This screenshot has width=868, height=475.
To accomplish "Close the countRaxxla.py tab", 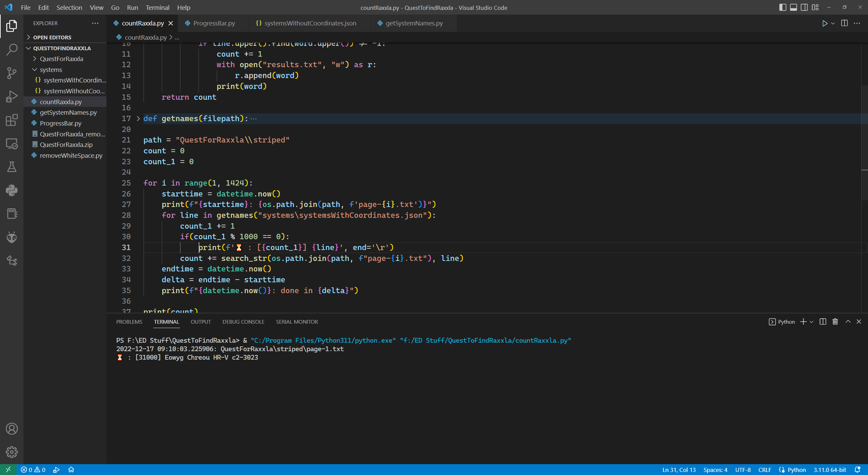I will point(171,23).
